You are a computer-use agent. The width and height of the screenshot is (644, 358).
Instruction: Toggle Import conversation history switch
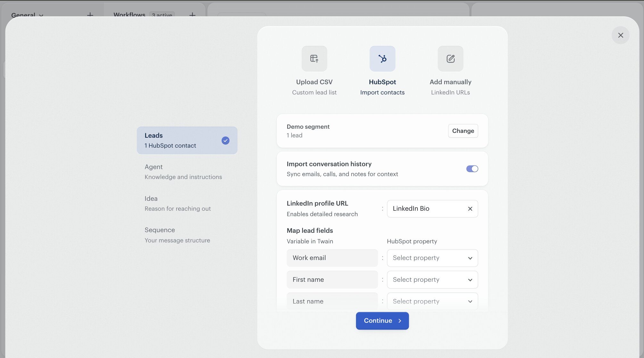click(x=472, y=169)
